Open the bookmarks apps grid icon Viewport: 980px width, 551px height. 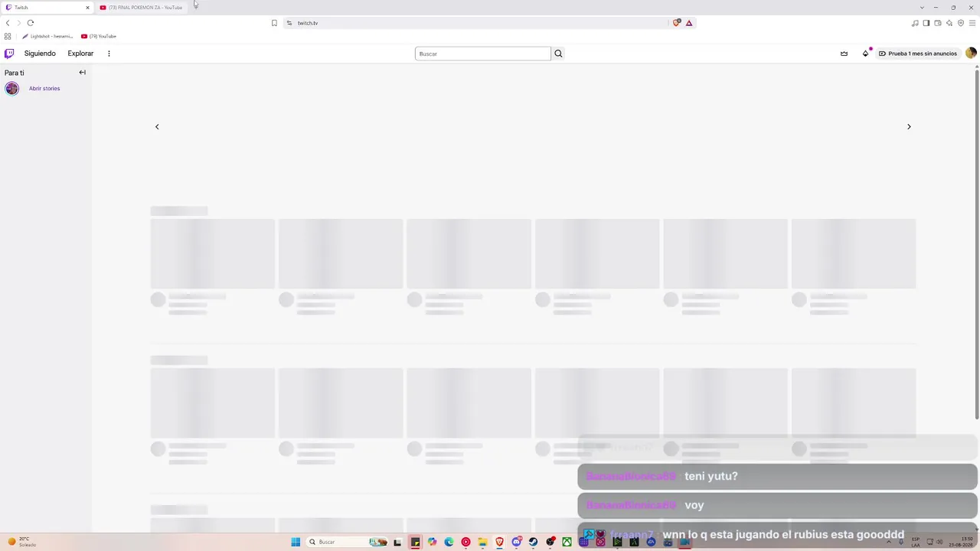click(8, 36)
